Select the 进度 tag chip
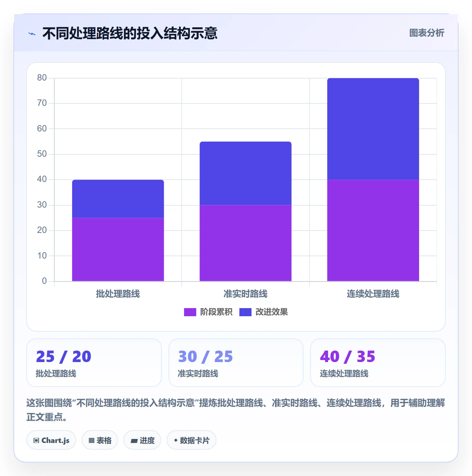The image size is (472, 476). point(142,440)
